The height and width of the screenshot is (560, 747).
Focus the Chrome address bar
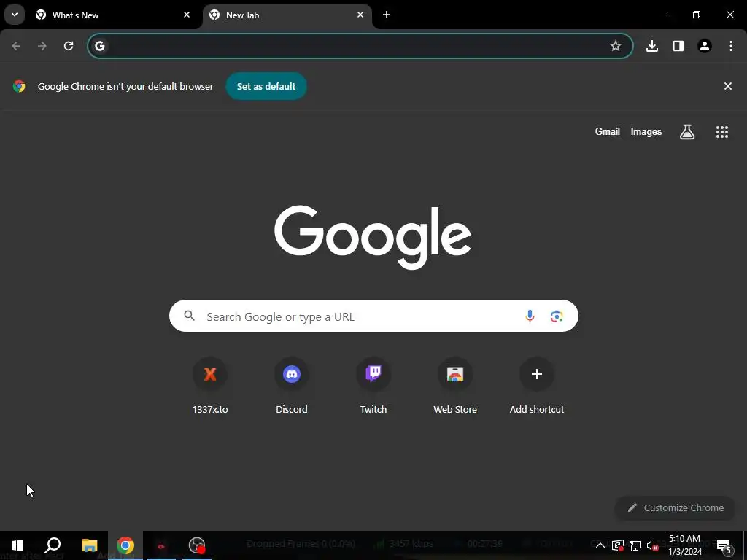360,46
